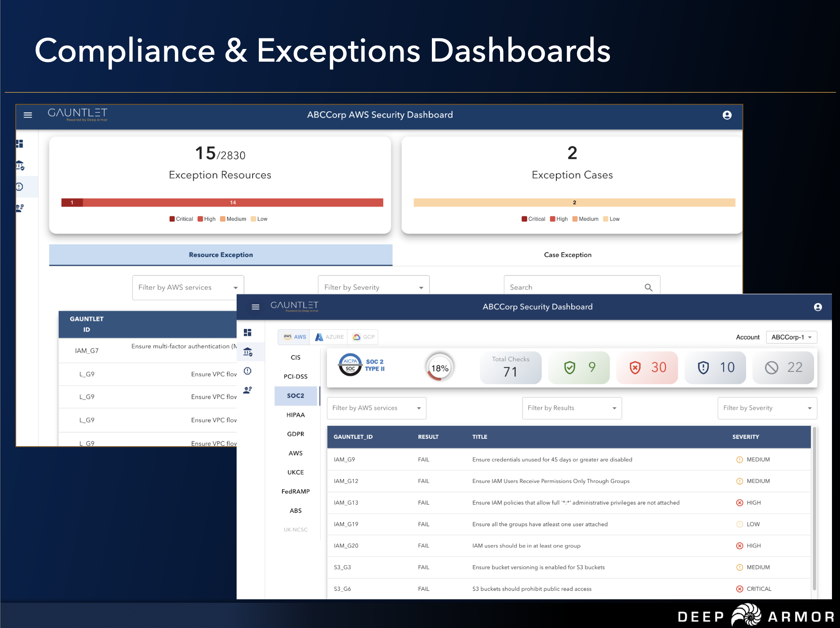The height and width of the screenshot is (628, 840).
Task: Select the AZURE cloud provider tab
Action: pyautogui.click(x=329, y=337)
